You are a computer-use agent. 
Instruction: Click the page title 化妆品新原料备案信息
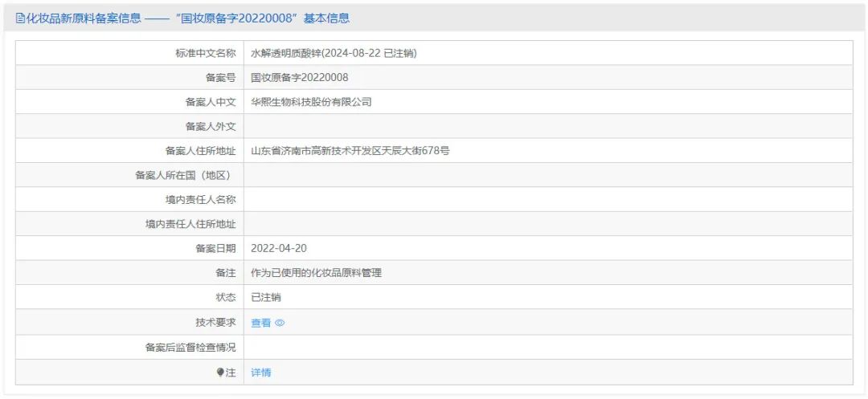(83, 18)
